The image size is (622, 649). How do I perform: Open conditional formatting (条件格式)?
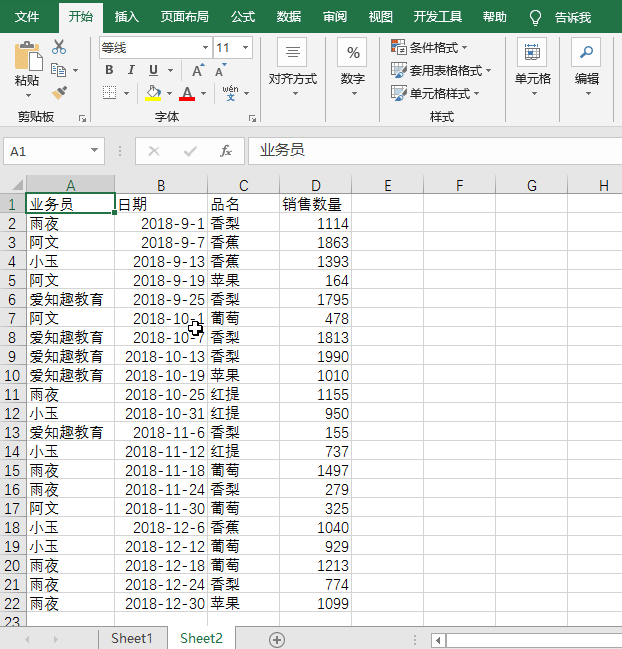pyautogui.click(x=429, y=48)
